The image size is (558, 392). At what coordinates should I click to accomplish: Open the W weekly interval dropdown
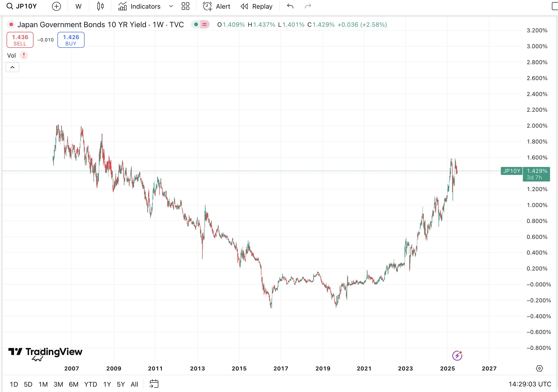click(78, 6)
